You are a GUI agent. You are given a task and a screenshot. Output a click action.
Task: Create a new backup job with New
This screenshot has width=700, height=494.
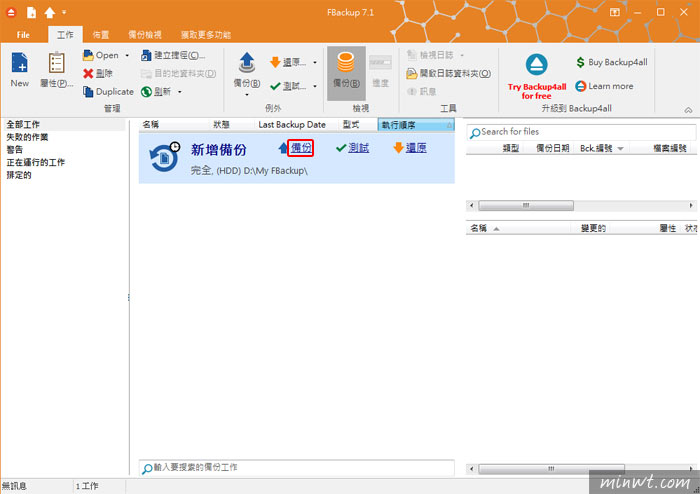[20, 70]
